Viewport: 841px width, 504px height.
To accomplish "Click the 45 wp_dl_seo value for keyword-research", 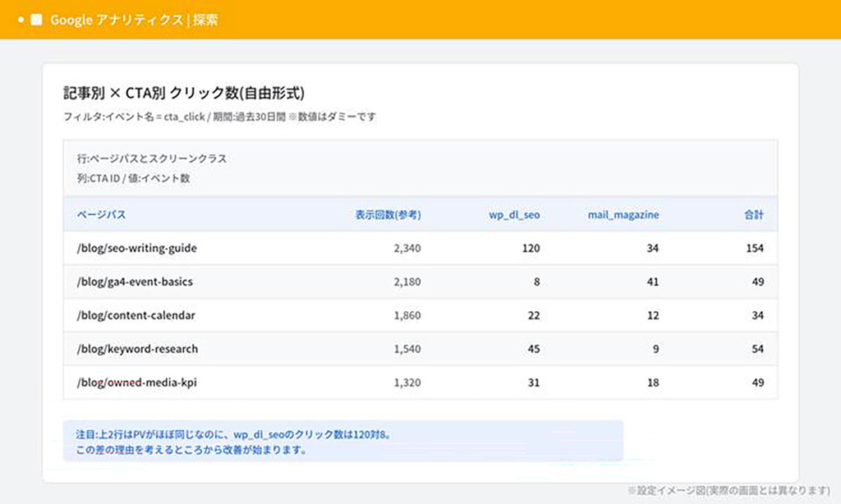I will coord(534,349).
